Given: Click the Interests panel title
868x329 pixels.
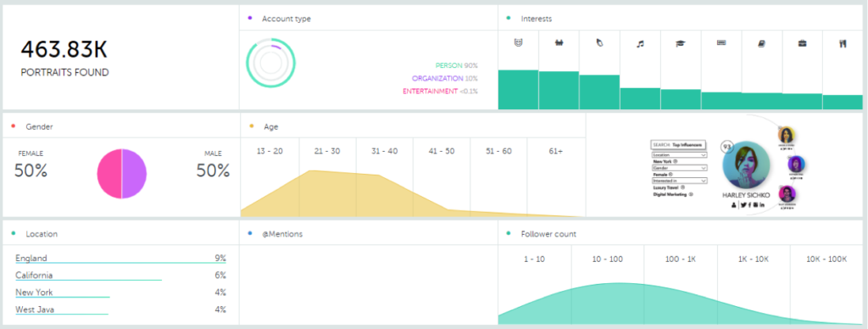Looking at the screenshot, I should click(536, 19).
